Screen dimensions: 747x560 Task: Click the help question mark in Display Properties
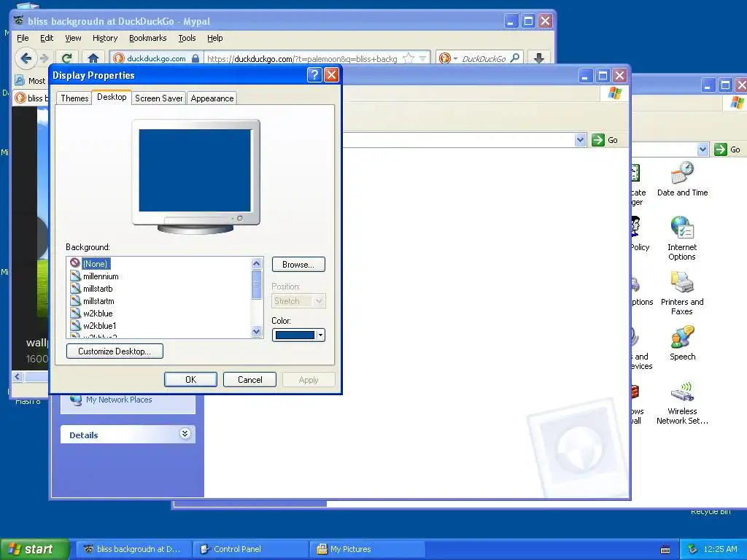pos(314,75)
